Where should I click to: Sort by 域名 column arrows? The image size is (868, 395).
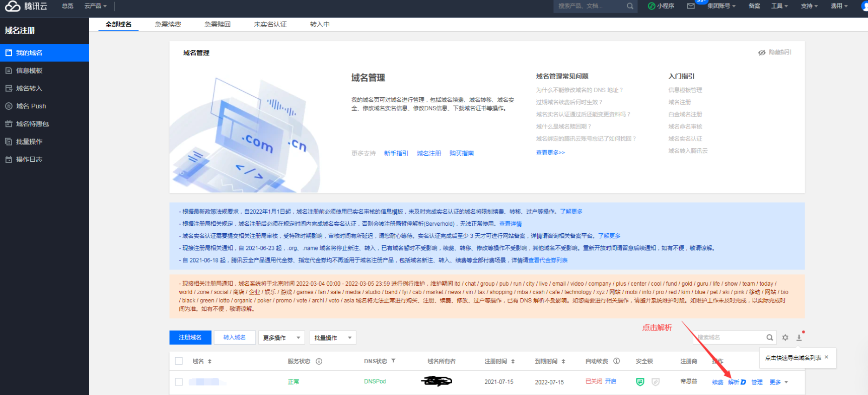point(209,361)
